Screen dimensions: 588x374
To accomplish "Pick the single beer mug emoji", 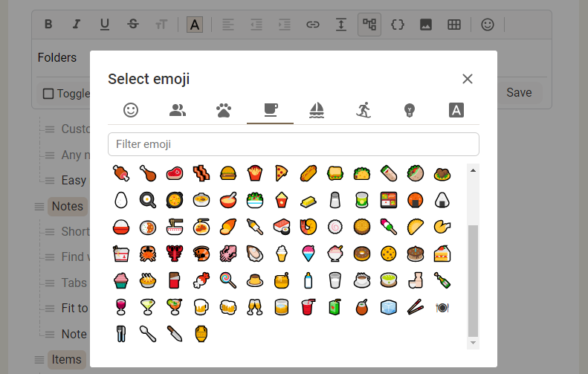I will [201, 307].
